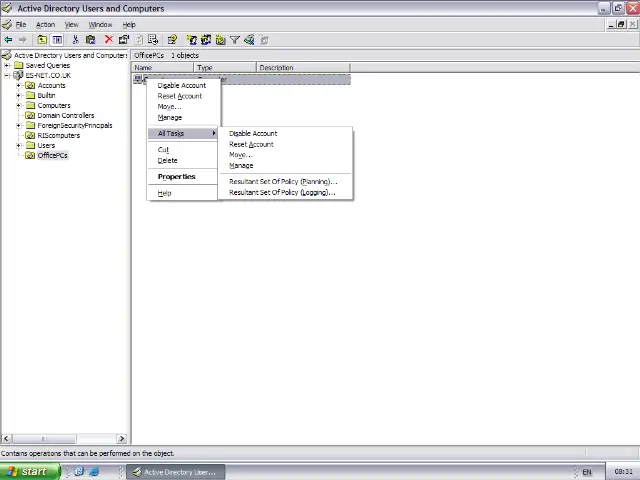Open the Window menu
The height and width of the screenshot is (480, 640).
click(100, 25)
